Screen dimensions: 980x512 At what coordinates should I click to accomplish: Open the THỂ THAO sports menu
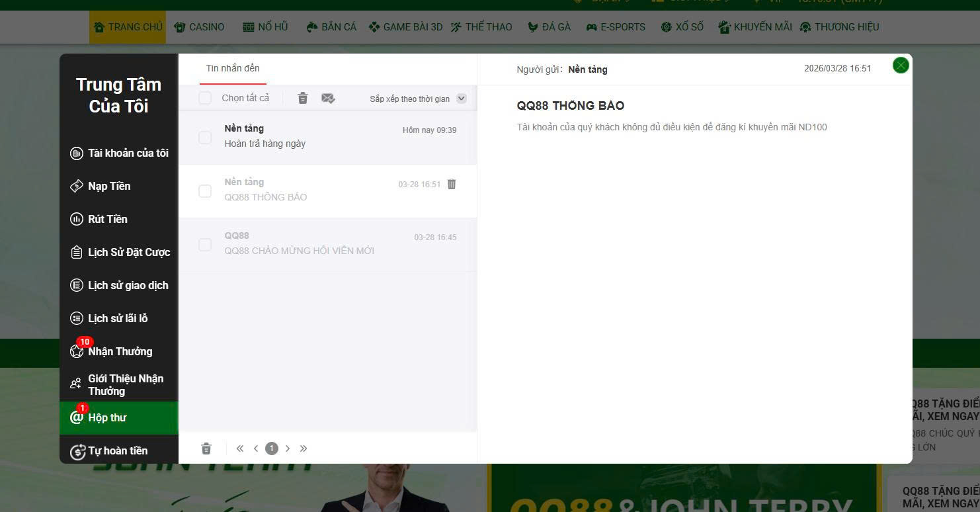[481, 27]
